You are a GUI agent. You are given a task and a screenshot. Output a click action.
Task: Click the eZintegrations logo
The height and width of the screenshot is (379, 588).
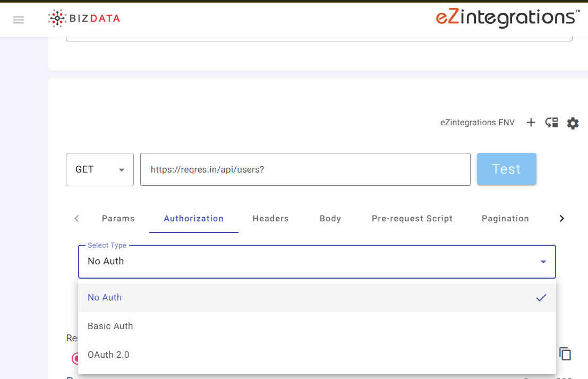507,18
